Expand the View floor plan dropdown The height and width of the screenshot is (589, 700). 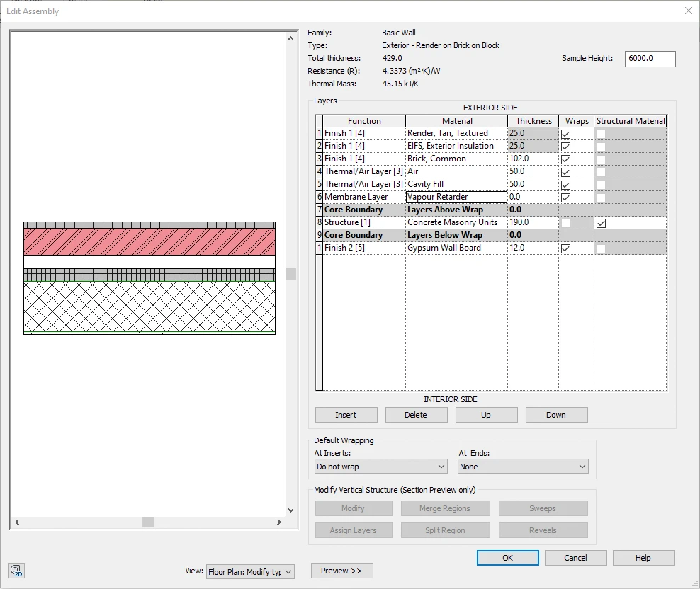[x=249, y=571]
